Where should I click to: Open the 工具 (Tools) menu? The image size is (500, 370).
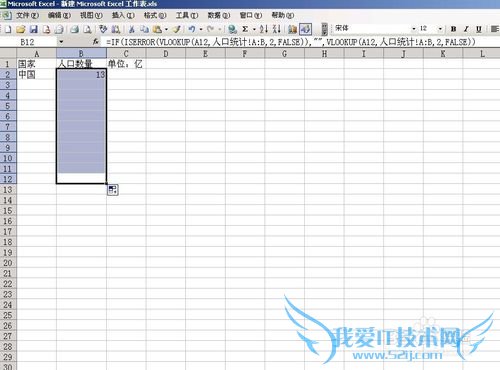[187, 15]
